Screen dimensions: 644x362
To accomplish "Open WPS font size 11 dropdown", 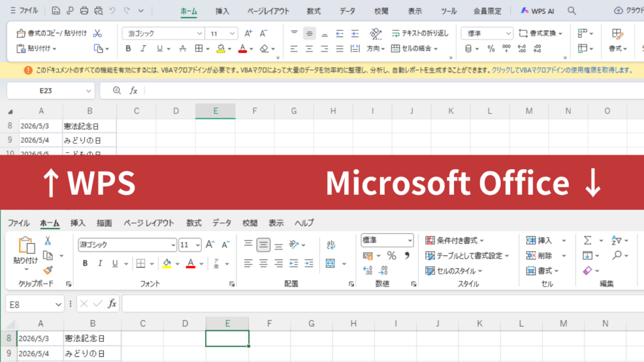I will coord(232,34).
